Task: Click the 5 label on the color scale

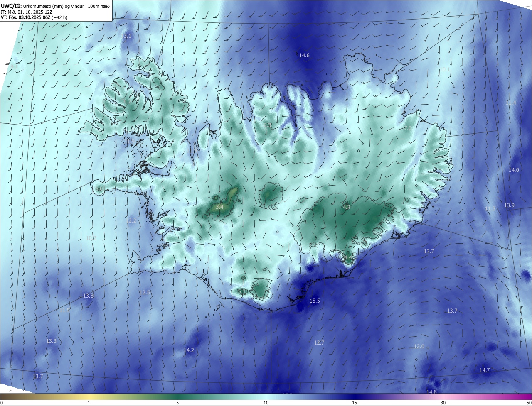Action: (177, 403)
